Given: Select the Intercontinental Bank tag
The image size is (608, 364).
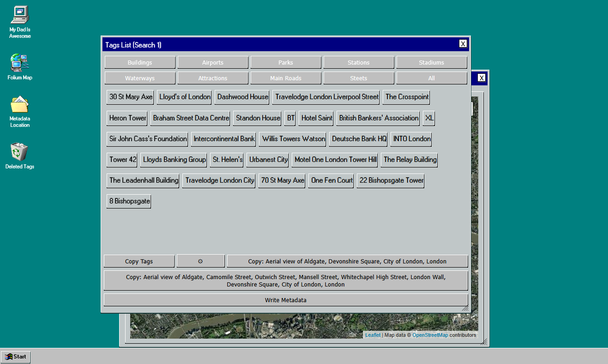Looking at the screenshot, I should [224, 139].
